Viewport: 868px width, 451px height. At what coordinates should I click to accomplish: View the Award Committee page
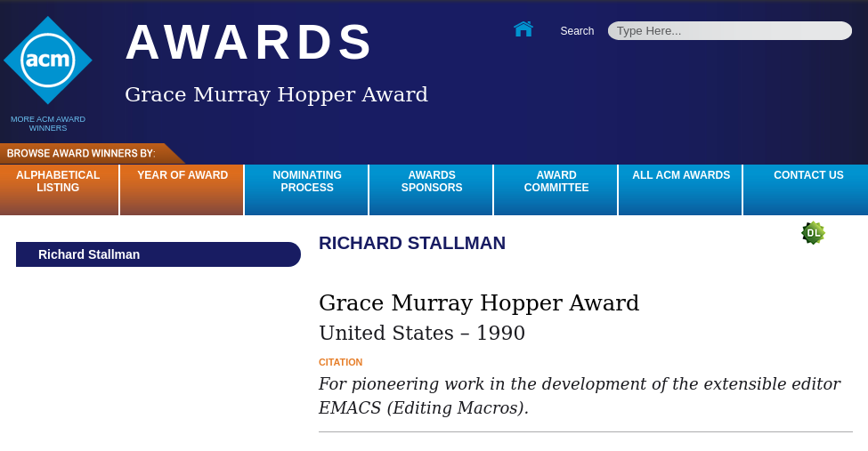[x=556, y=181]
